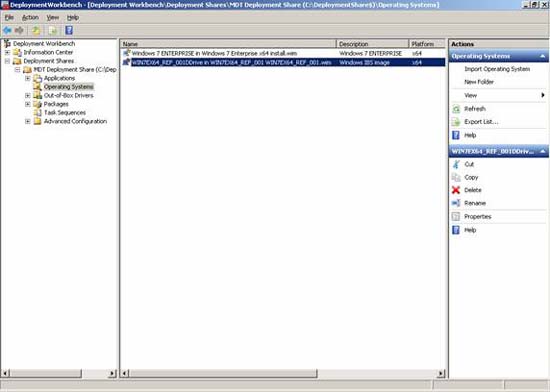Image resolution: width=550 pixels, height=392 pixels.
Task: Open the View menu in menu bar
Action: (x=53, y=18)
